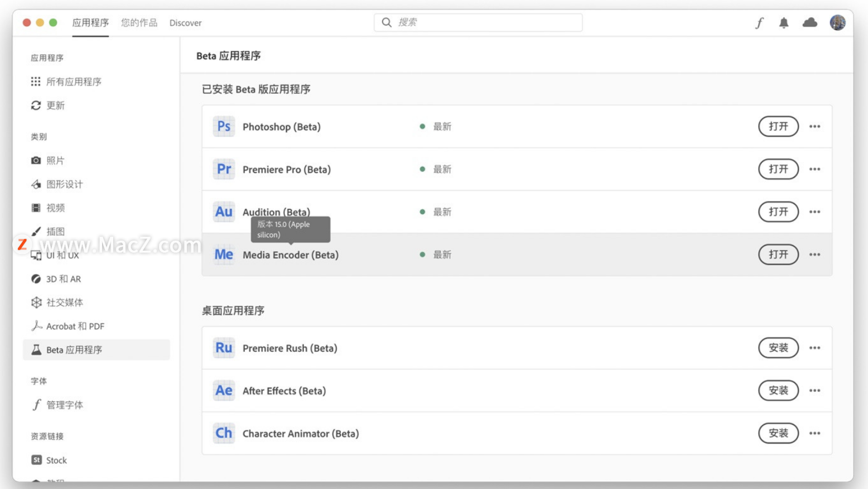Open more options for Premiere Rush (Beta)
868x489 pixels.
pyautogui.click(x=814, y=348)
